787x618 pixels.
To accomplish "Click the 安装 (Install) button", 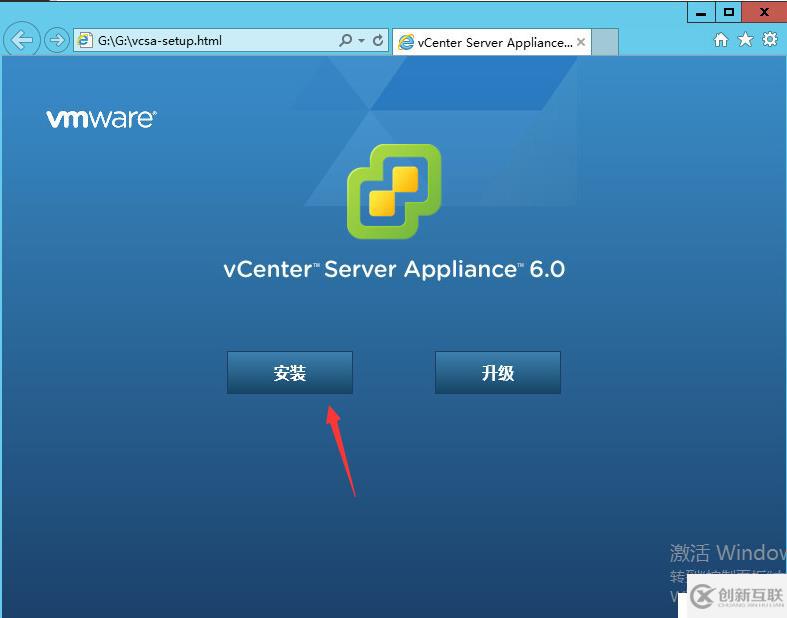I will 290,373.
